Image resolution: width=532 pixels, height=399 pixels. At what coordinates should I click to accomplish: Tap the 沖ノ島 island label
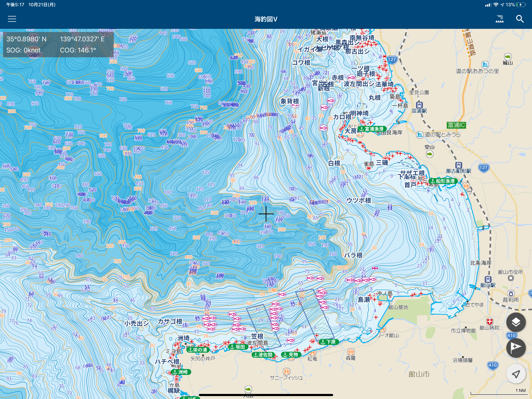[384, 293]
